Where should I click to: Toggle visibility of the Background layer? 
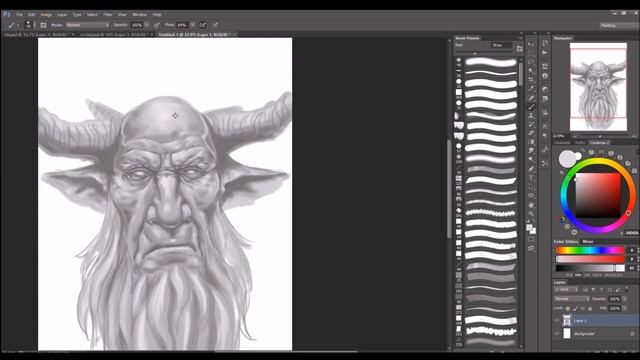(557, 333)
